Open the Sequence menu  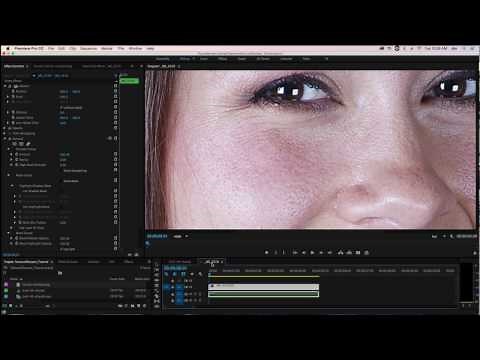coord(88,49)
